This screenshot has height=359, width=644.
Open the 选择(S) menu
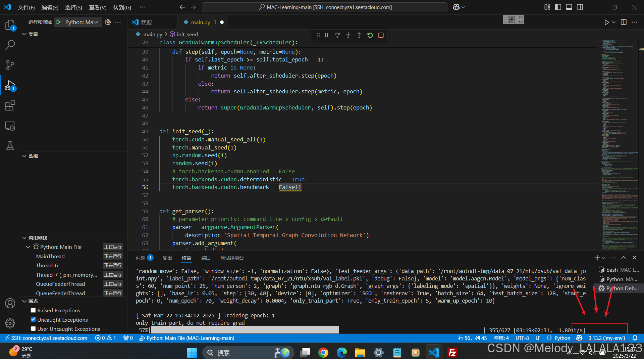tap(73, 7)
